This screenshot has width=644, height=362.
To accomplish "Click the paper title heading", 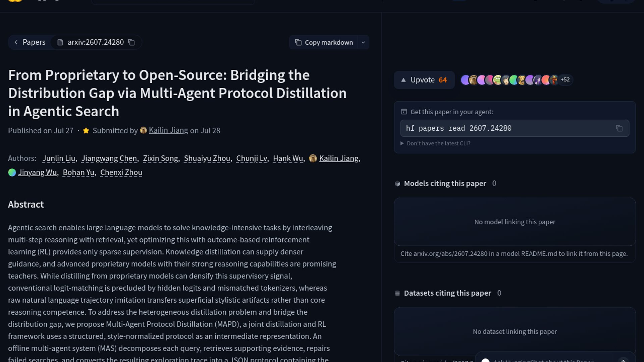I will 177,93.
